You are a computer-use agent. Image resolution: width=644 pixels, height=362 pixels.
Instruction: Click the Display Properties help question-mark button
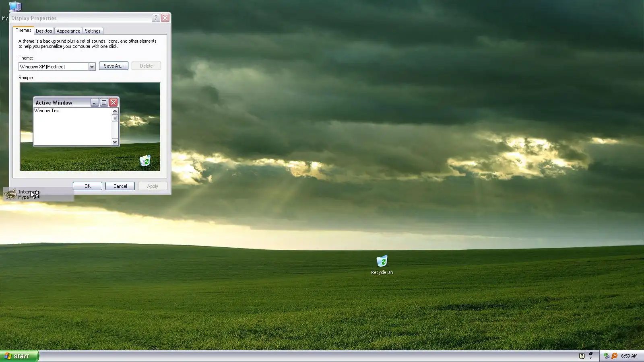click(x=156, y=18)
